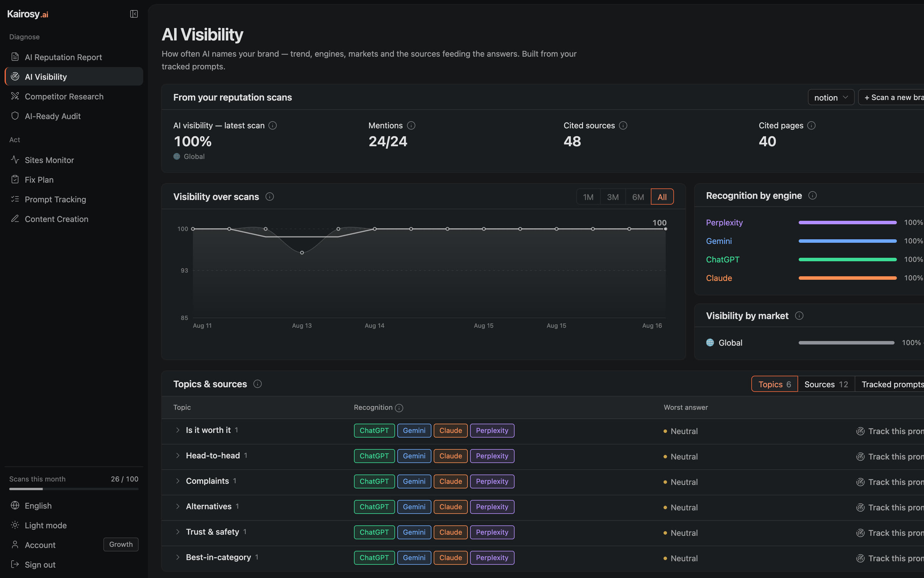Select the 3M time range
Image resolution: width=924 pixels, height=578 pixels.
pyautogui.click(x=613, y=197)
